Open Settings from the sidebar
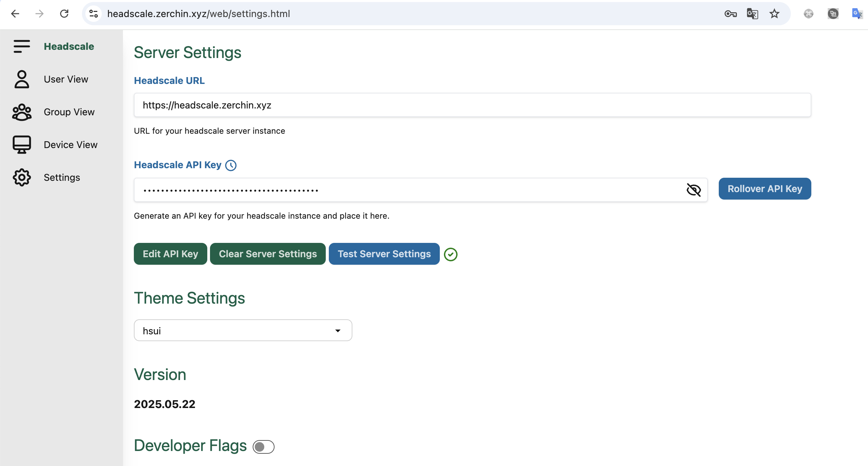Image resolution: width=868 pixels, height=466 pixels. (61, 177)
